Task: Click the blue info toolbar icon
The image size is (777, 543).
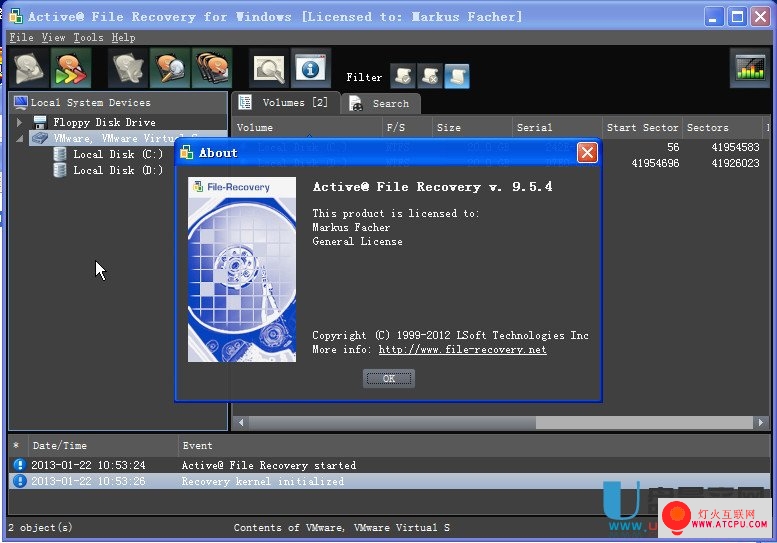Action: tap(311, 68)
